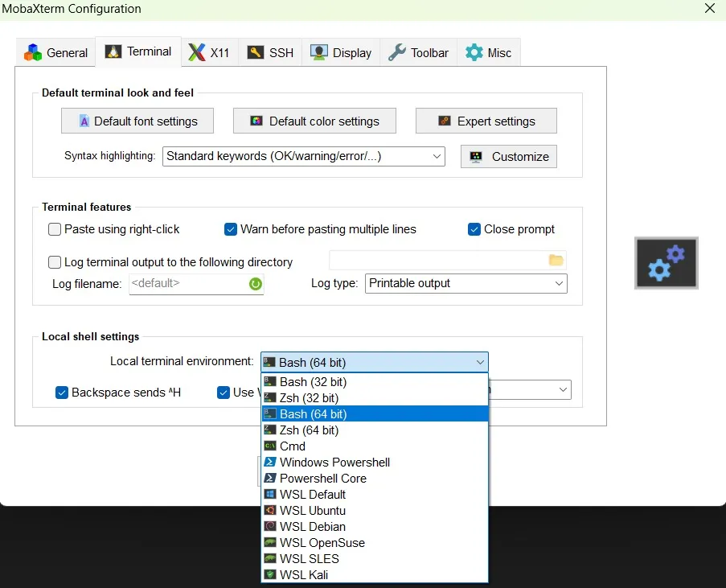This screenshot has width=726, height=588.
Task: Enable Paste using right-click
Action: pyautogui.click(x=54, y=229)
